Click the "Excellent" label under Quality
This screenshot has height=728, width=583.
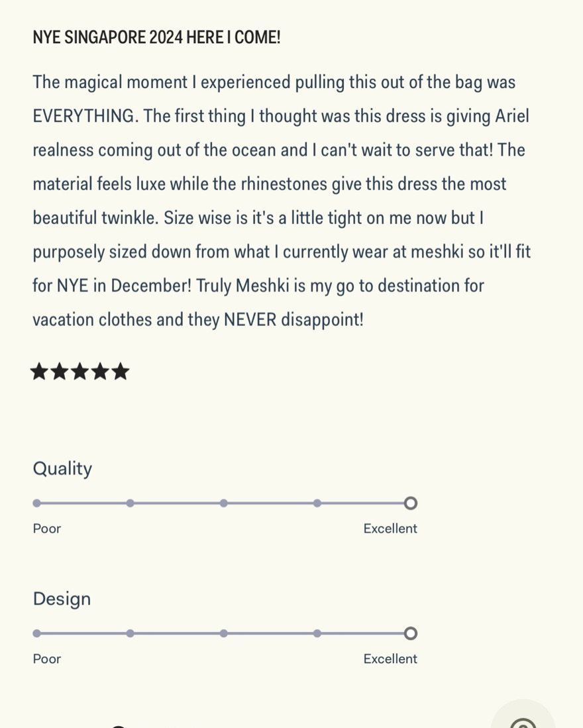(x=390, y=529)
